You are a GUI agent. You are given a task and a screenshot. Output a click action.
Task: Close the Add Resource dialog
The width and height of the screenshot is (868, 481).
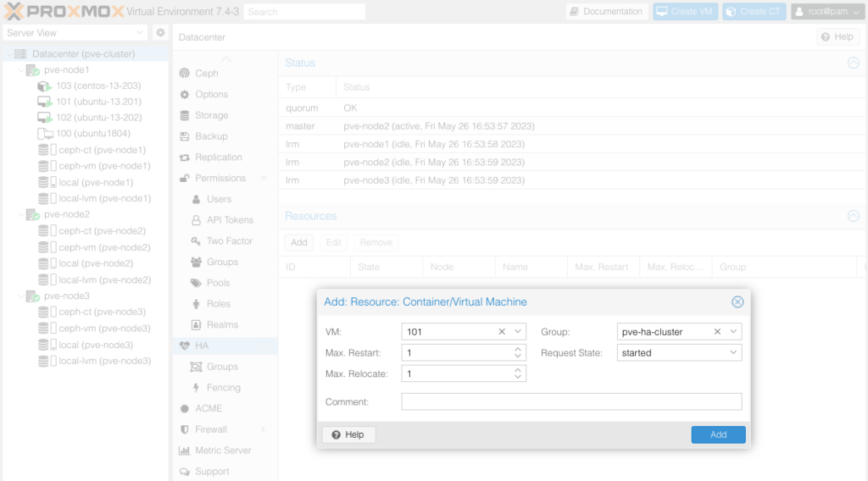(x=737, y=301)
